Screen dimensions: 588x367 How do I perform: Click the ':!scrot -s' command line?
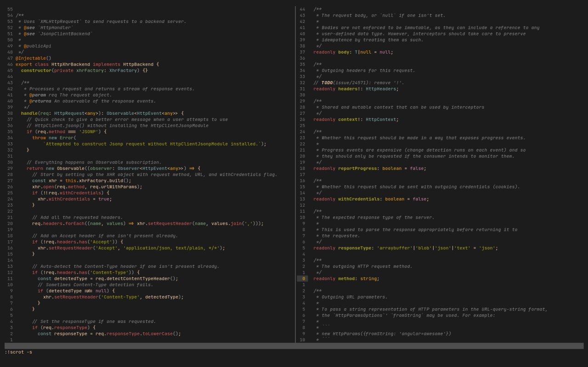coord(18,352)
